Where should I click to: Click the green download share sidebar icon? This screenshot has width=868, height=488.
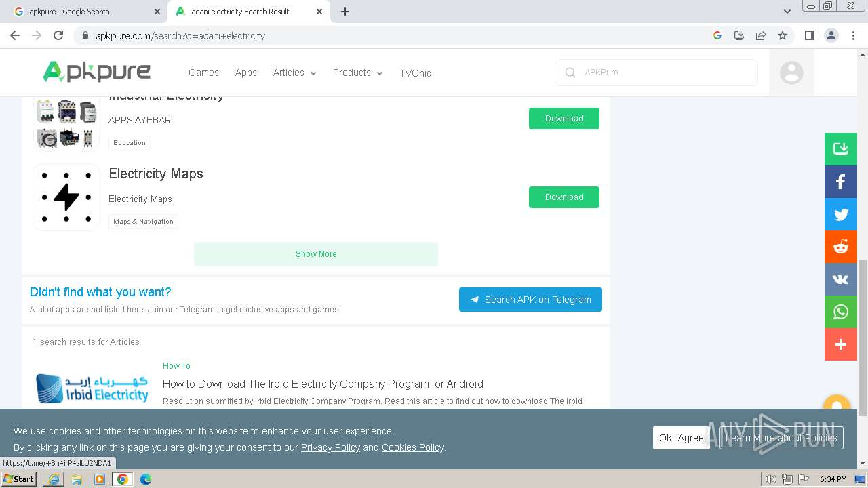tap(841, 149)
